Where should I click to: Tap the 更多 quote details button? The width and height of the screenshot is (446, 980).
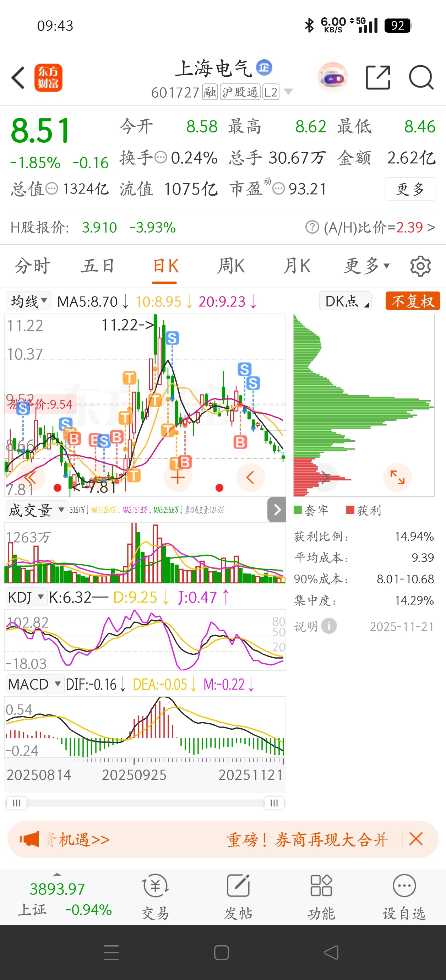410,189
